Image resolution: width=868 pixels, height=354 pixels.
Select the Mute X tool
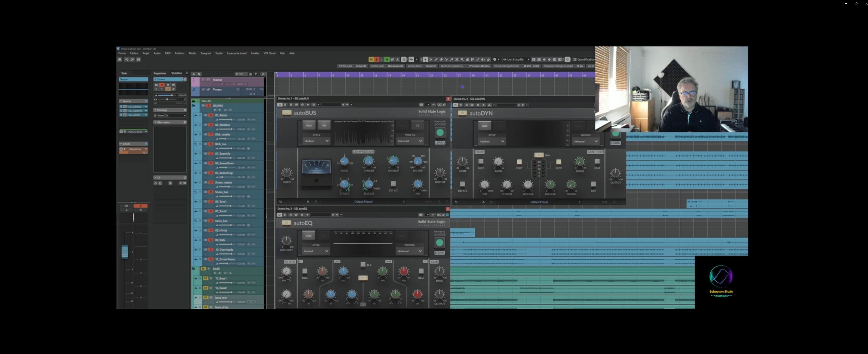(x=457, y=60)
